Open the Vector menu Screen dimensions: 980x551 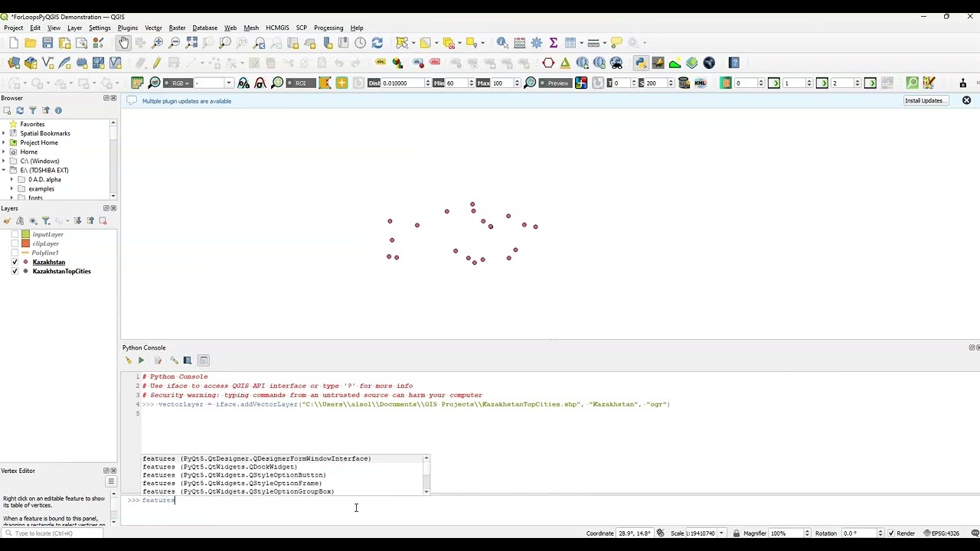click(153, 28)
